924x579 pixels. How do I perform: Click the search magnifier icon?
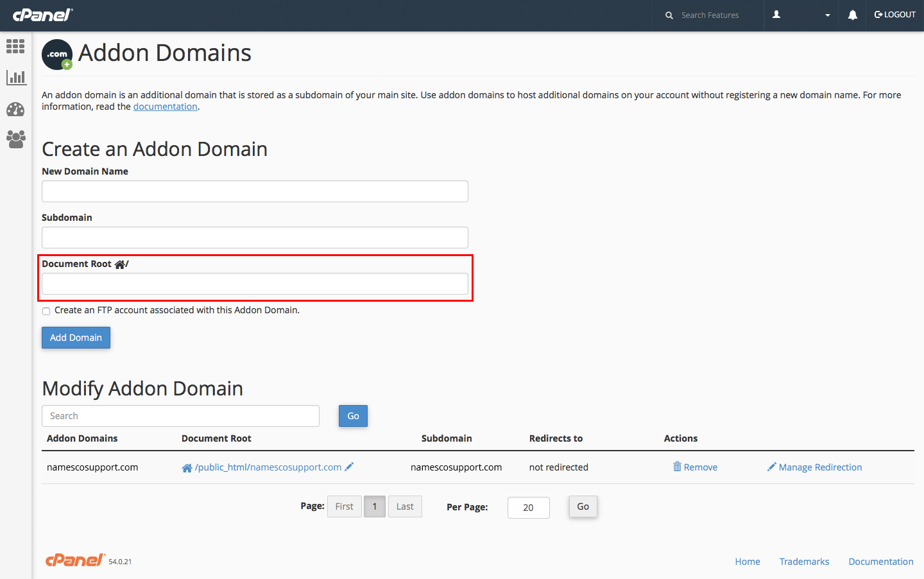pyautogui.click(x=669, y=15)
